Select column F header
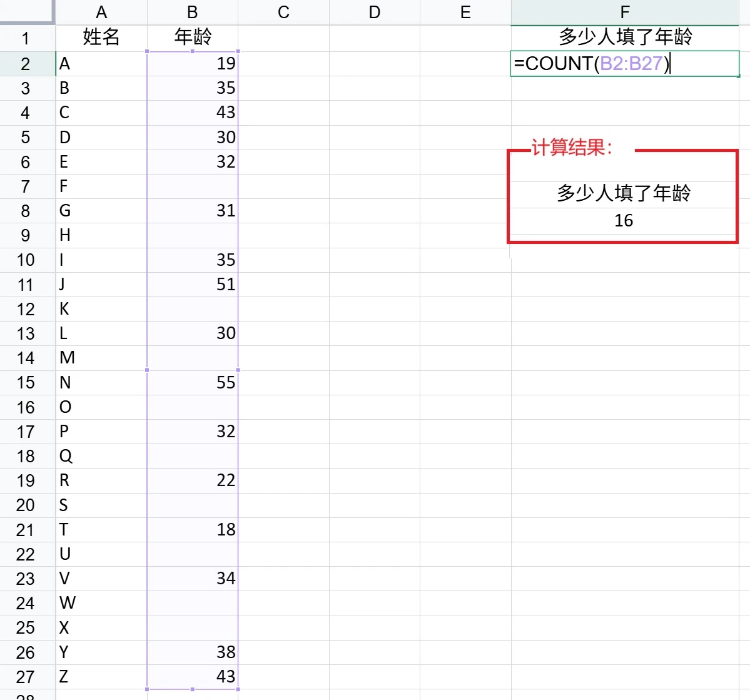Image resolution: width=750 pixels, height=700 pixels. 625,12
